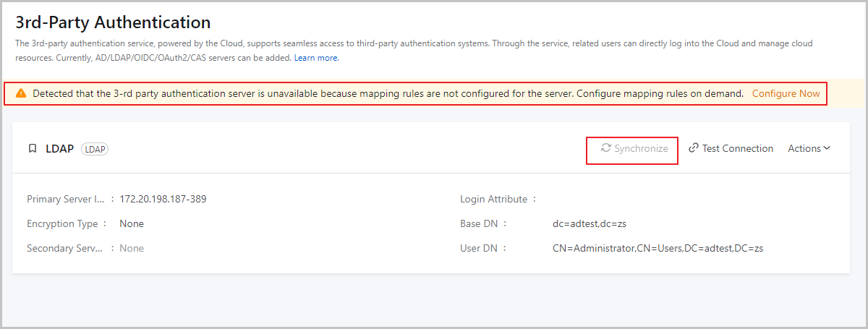Open the Actions dropdown menu
The height and width of the screenshot is (329, 868).
804,148
